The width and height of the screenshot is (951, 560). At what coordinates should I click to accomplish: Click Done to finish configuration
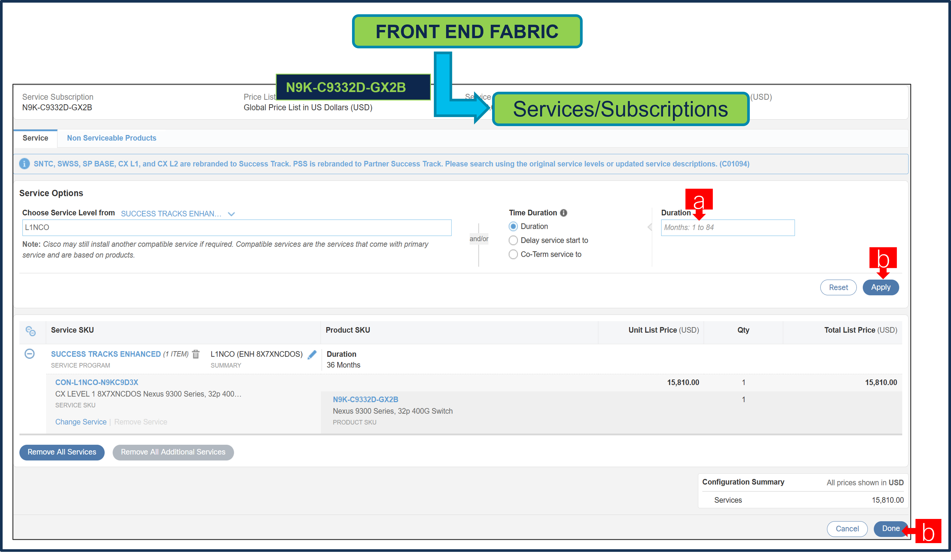pos(891,529)
